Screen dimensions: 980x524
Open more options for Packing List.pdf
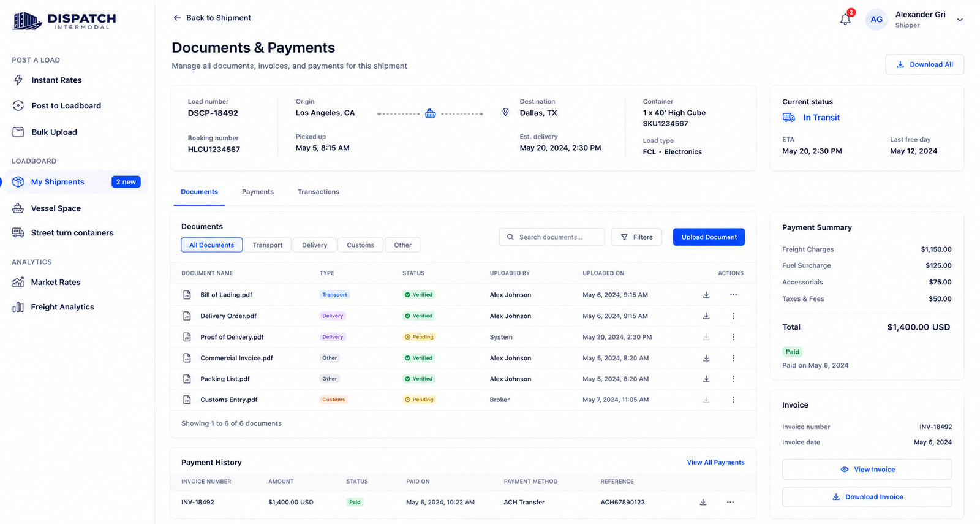(x=733, y=379)
